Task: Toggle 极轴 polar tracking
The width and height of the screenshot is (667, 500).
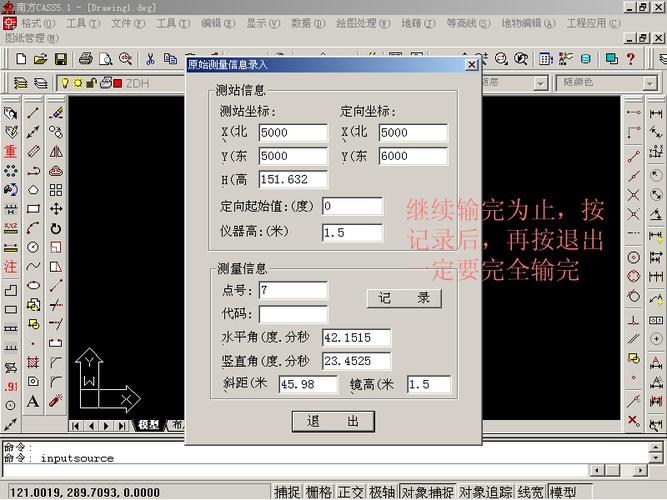Action: click(382, 492)
